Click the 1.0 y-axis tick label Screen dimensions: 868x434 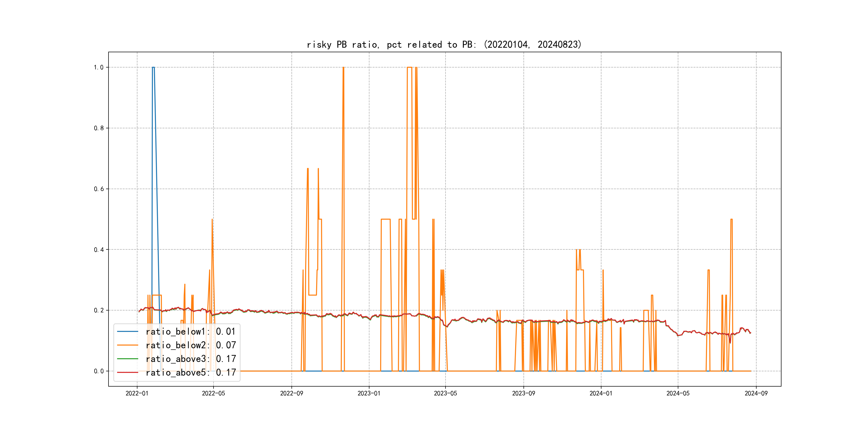[x=99, y=68]
